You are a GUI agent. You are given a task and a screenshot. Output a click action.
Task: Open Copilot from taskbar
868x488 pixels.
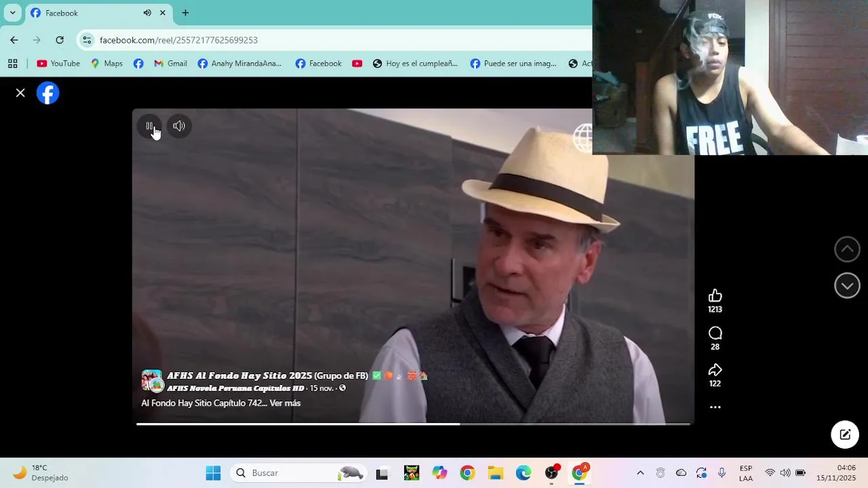pyautogui.click(x=439, y=473)
